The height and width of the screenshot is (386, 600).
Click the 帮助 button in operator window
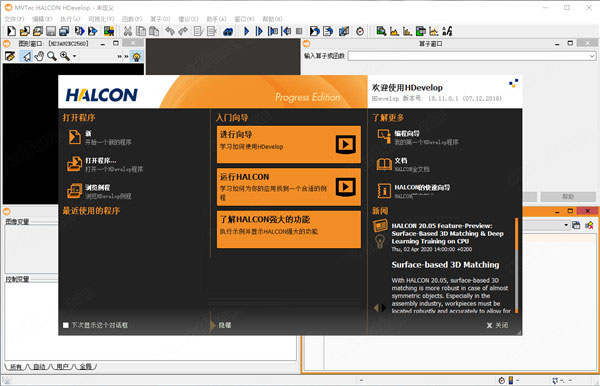click(568, 197)
